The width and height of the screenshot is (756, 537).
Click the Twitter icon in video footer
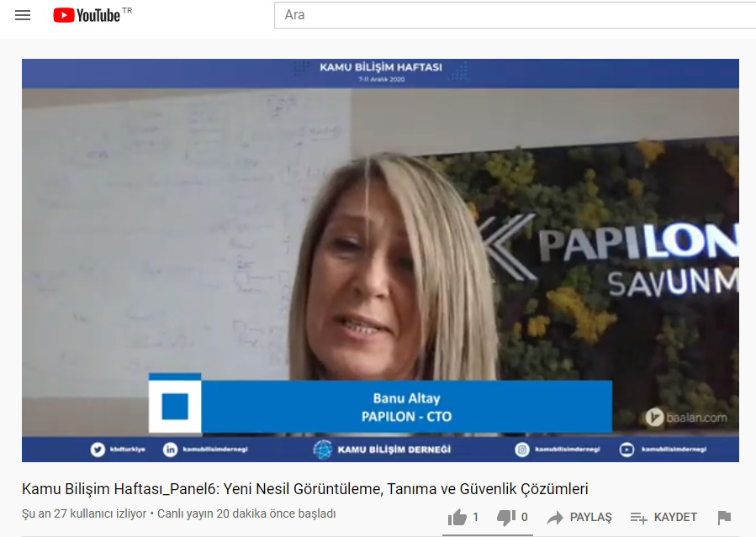(98, 450)
